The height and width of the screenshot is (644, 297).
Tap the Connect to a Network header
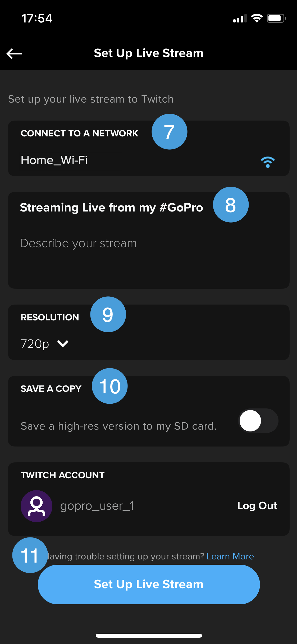pos(79,133)
